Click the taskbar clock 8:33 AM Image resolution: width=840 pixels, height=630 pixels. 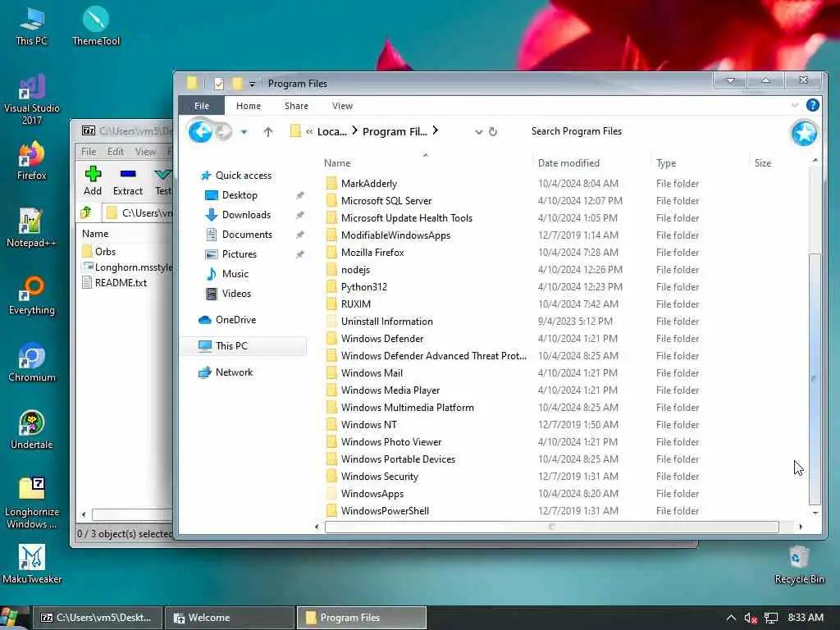coord(806,618)
